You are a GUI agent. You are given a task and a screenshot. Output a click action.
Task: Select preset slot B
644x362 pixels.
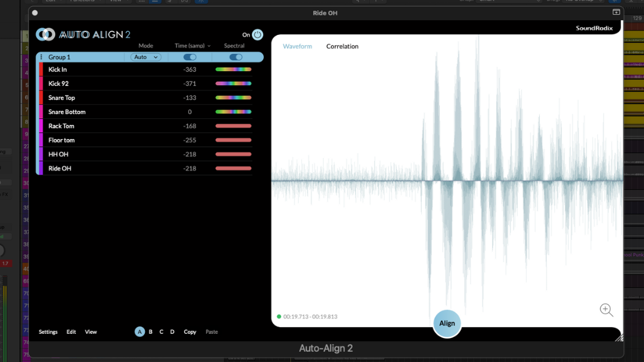(150, 331)
